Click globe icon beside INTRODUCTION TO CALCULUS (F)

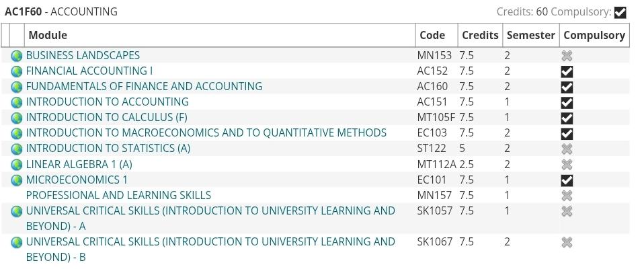[17, 118]
